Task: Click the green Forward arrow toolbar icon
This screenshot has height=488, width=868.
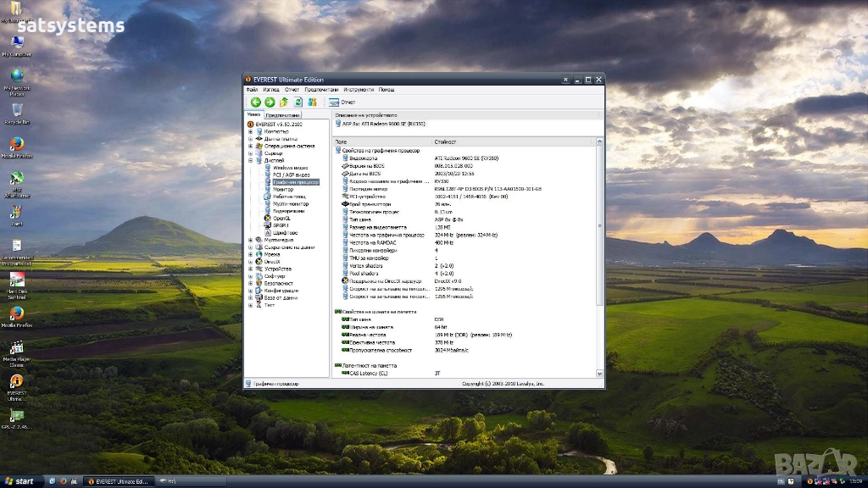Action: click(x=270, y=103)
